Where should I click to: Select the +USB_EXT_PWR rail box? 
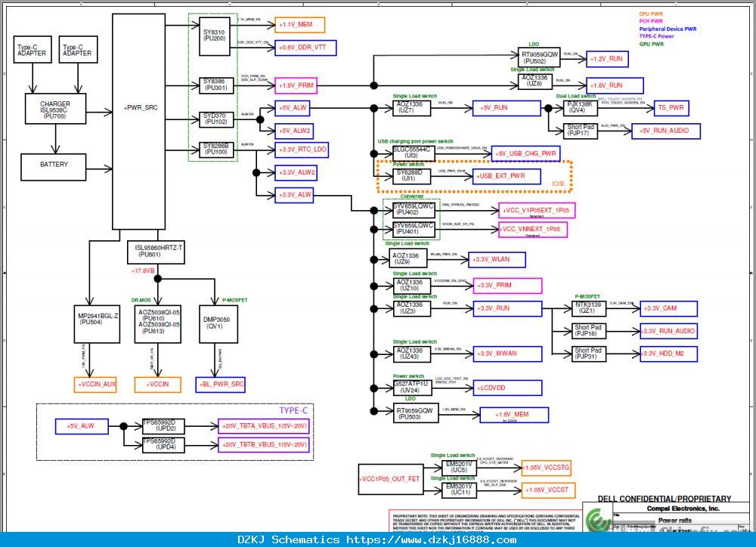[x=507, y=176]
